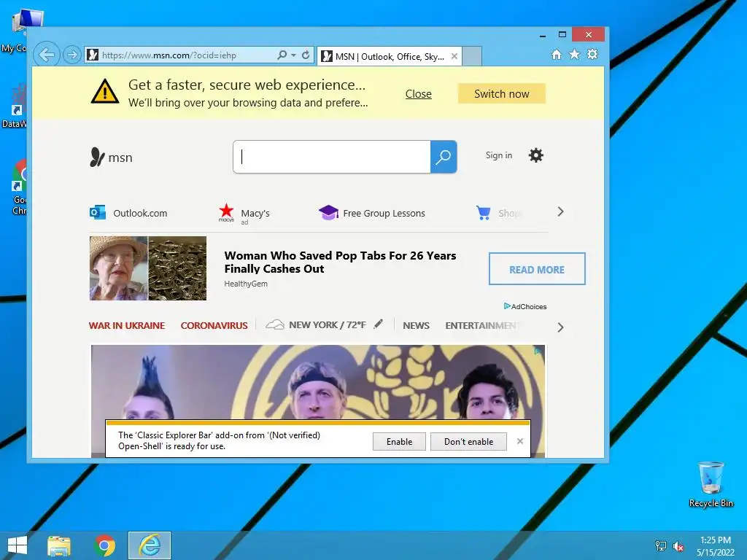The image size is (747, 560).
Task: Open Free Group Lessons shortcut
Action: coord(371,213)
